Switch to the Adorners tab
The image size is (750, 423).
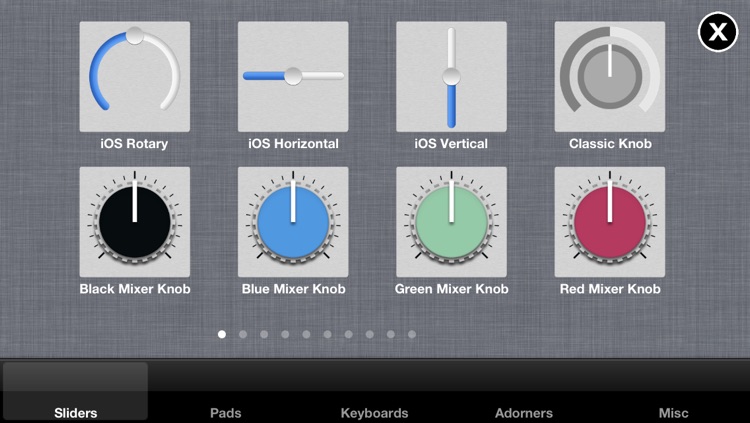[x=524, y=392]
